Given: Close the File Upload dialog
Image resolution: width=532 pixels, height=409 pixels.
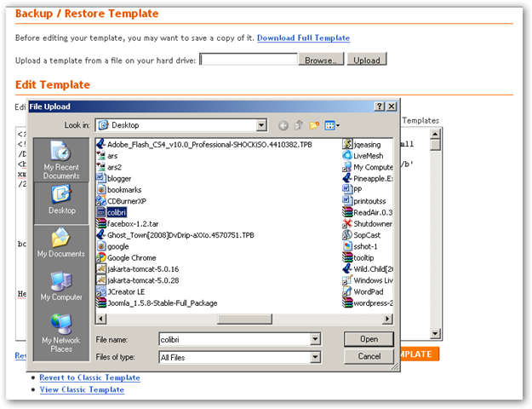Looking at the screenshot, I should point(392,107).
